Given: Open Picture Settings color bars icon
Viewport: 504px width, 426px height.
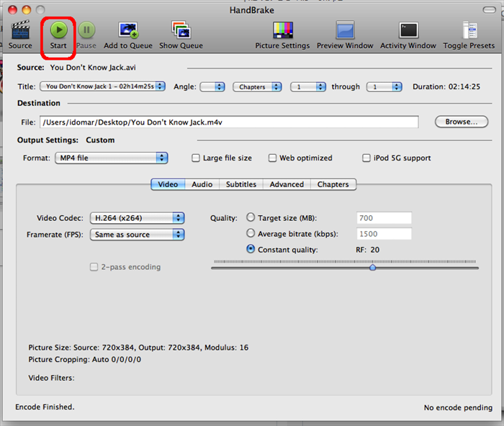Looking at the screenshot, I should coord(283,30).
